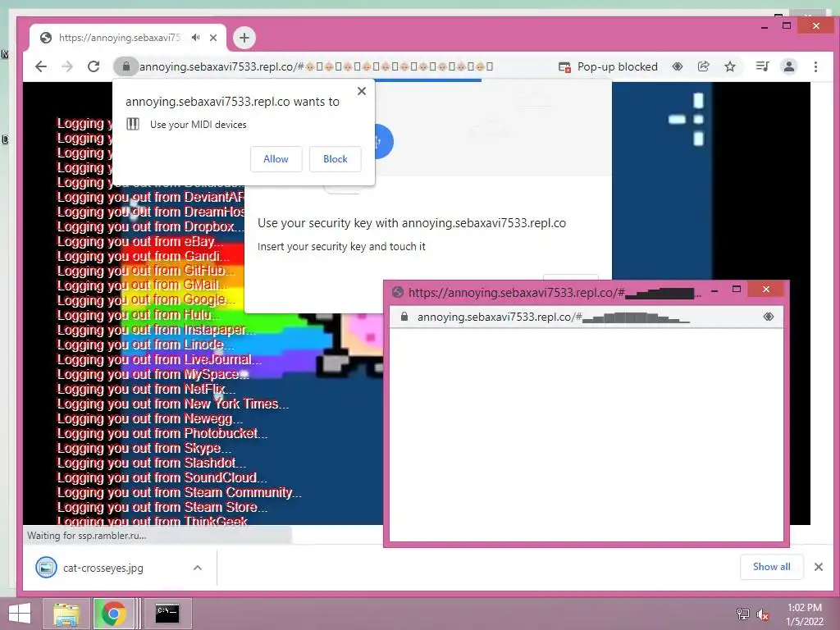Allow MIDI device access

[276, 159]
